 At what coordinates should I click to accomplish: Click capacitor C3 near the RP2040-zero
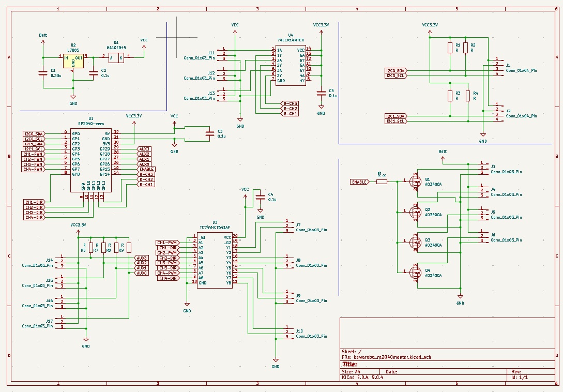pyautogui.click(x=209, y=133)
